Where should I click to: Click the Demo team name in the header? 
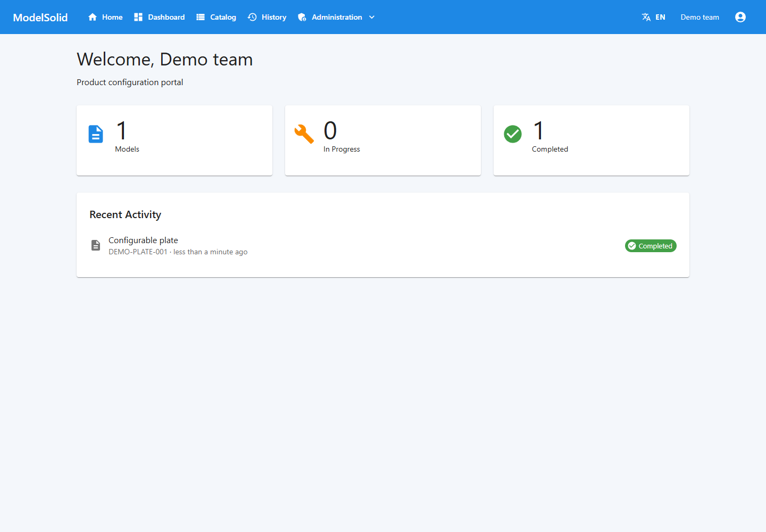[x=700, y=17]
